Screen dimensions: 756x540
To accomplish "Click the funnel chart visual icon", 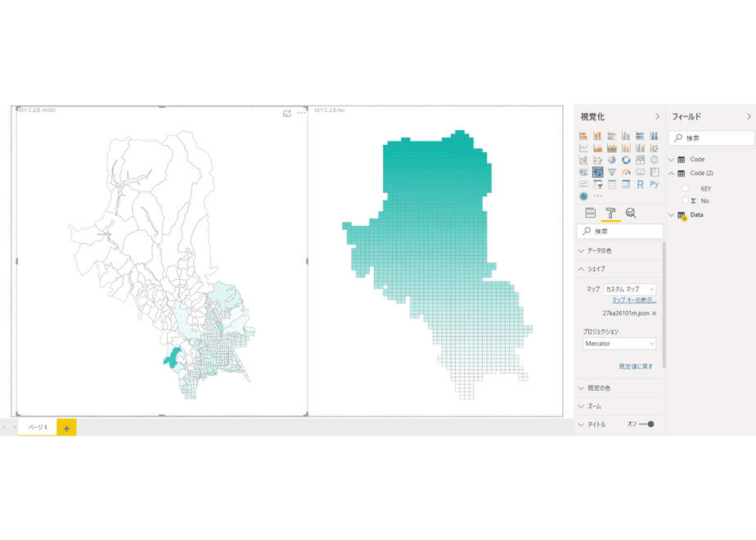I will click(612, 172).
